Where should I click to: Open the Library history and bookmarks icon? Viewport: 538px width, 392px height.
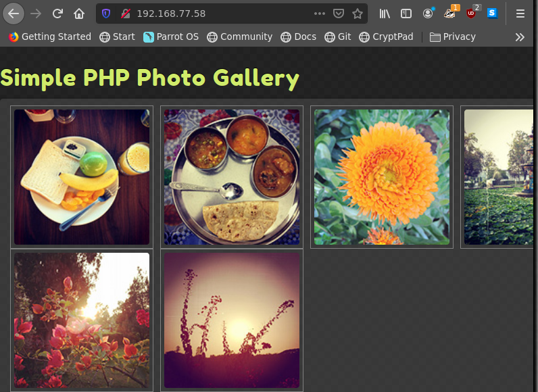click(385, 14)
